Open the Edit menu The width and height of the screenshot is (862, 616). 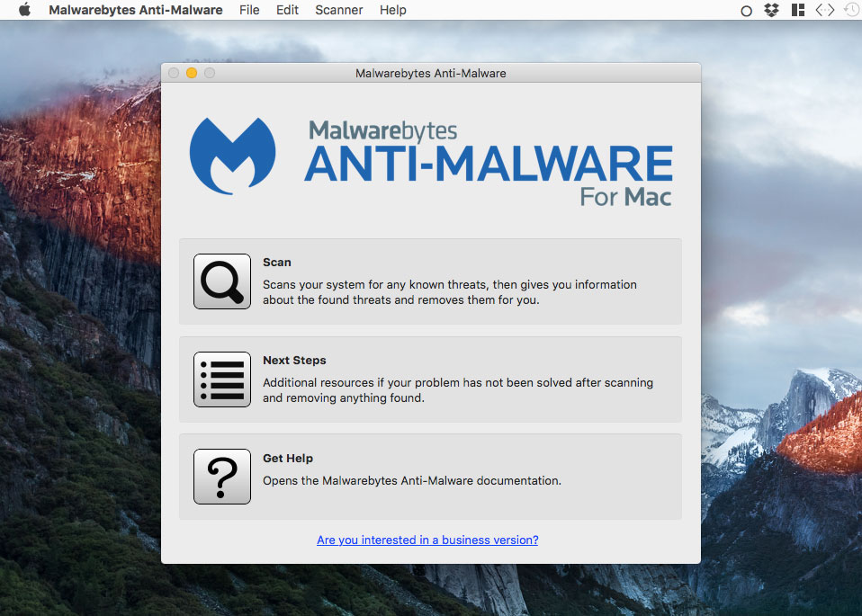tap(287, 10)
